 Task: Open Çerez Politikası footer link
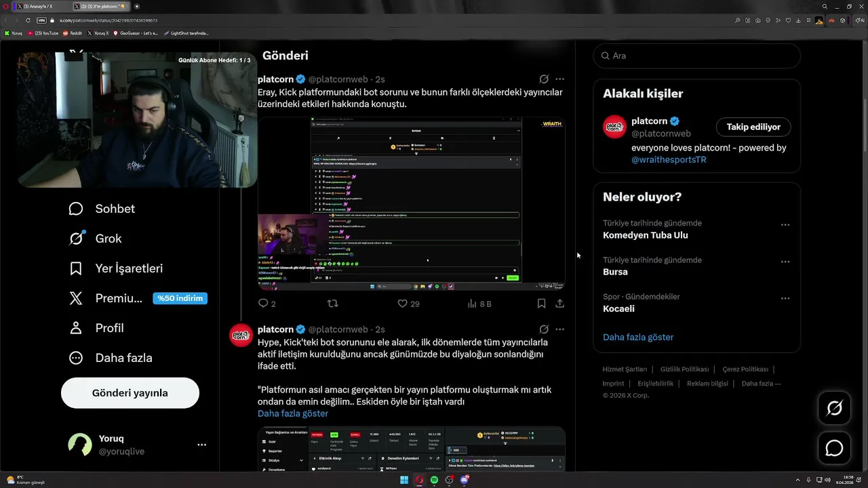745,369
